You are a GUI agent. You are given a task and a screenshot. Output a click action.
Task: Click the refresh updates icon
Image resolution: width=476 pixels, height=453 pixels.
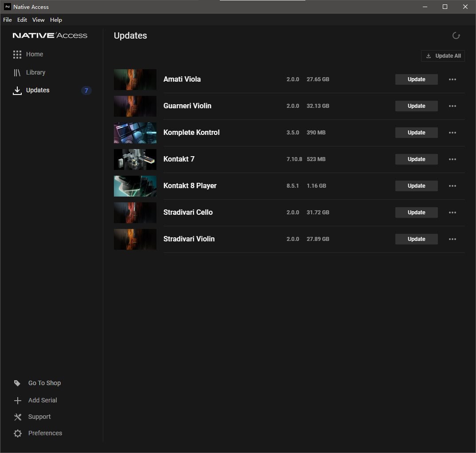click(x=456, y=36)
